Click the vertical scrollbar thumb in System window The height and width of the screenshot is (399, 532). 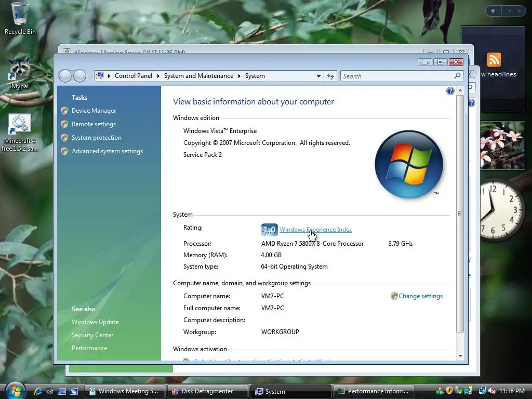tap(460, 214)
